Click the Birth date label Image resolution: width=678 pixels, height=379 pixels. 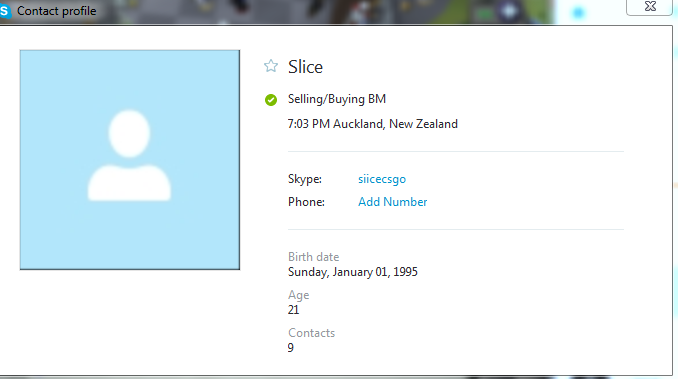tap(313, 257)
